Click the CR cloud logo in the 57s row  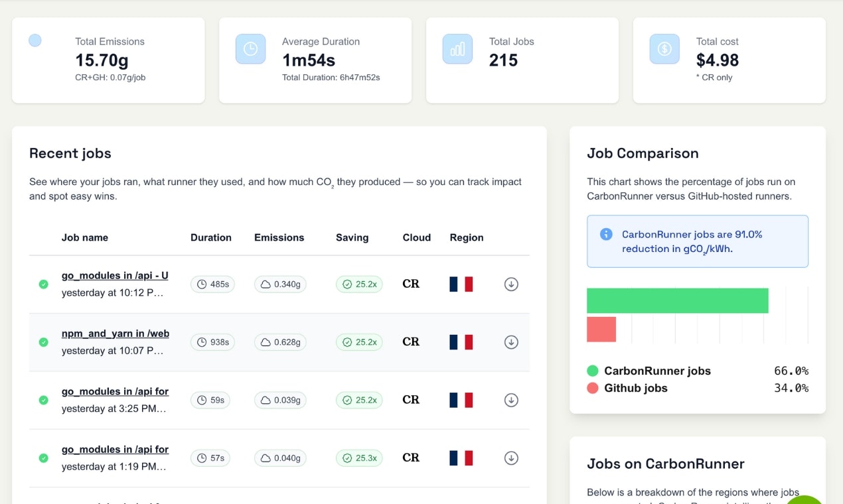pos(411,458)
